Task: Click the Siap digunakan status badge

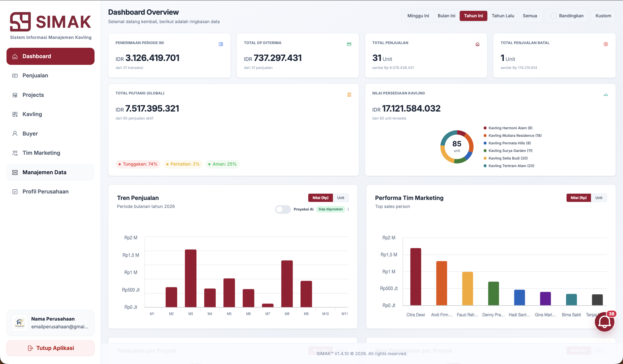Action: (330, 209)
